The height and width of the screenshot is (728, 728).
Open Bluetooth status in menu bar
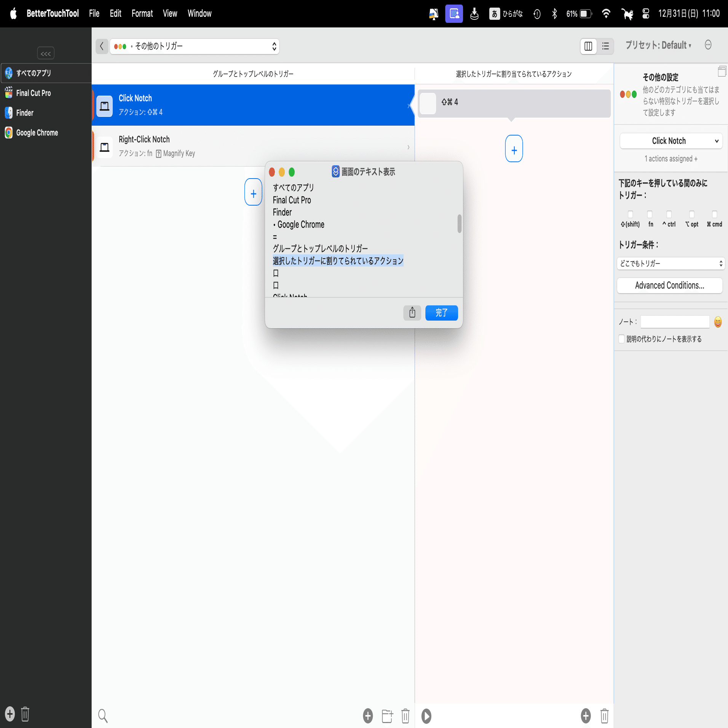[x=554, y=14]
